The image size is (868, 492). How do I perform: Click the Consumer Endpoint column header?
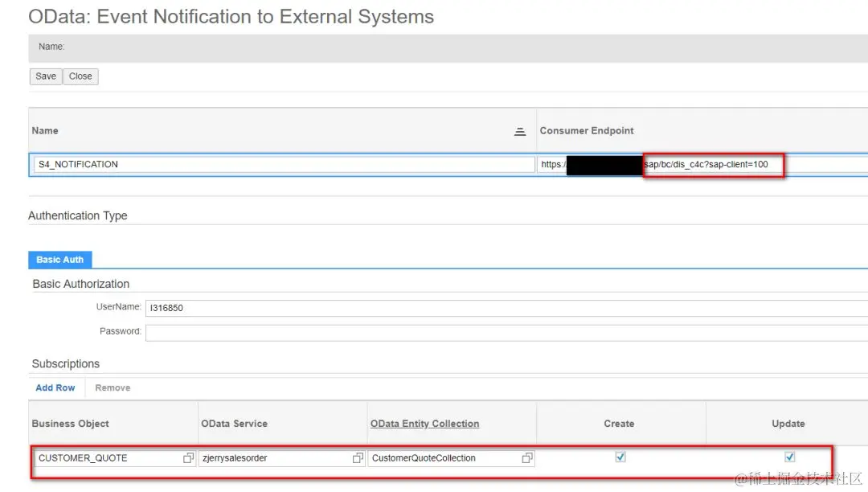click(x=587, y=130)
